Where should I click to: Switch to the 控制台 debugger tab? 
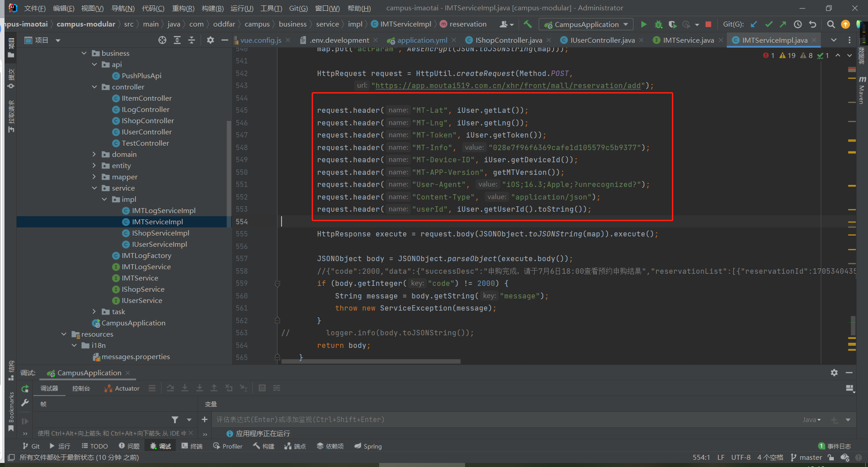click(81, 388)
